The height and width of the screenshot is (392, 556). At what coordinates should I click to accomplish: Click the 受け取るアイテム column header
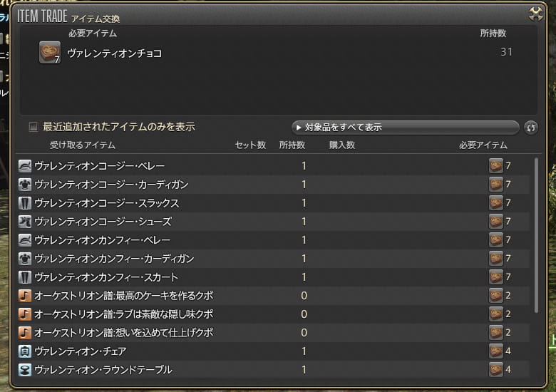[83, 145]
